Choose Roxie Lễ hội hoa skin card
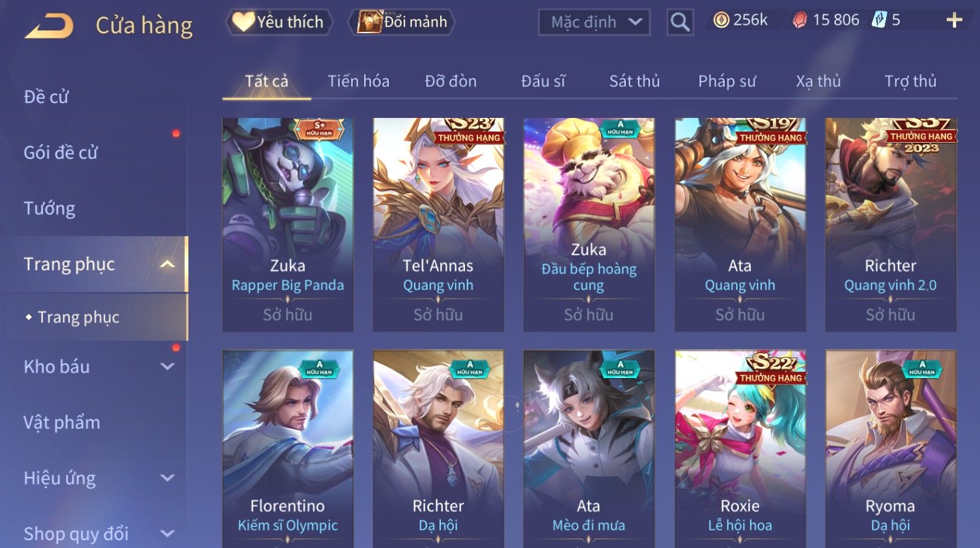The image size is (980, 548). pyautogui.click(x=740, y=449)
